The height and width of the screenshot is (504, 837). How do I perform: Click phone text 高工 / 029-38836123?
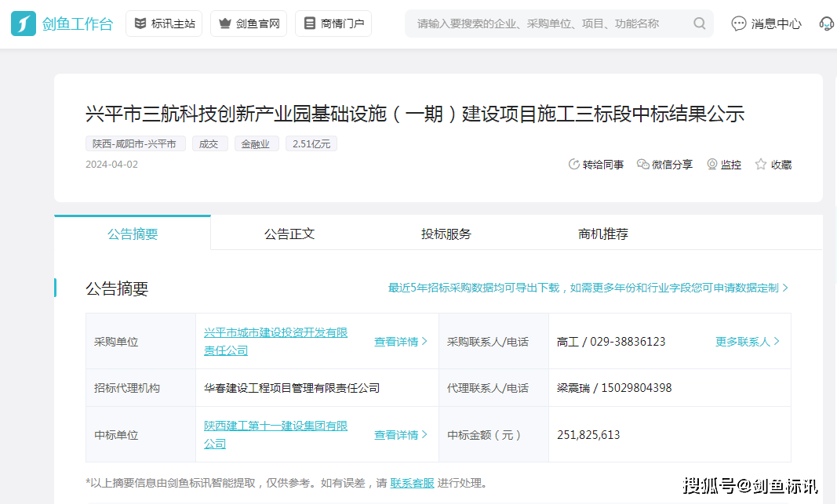[x=611, y=342]
